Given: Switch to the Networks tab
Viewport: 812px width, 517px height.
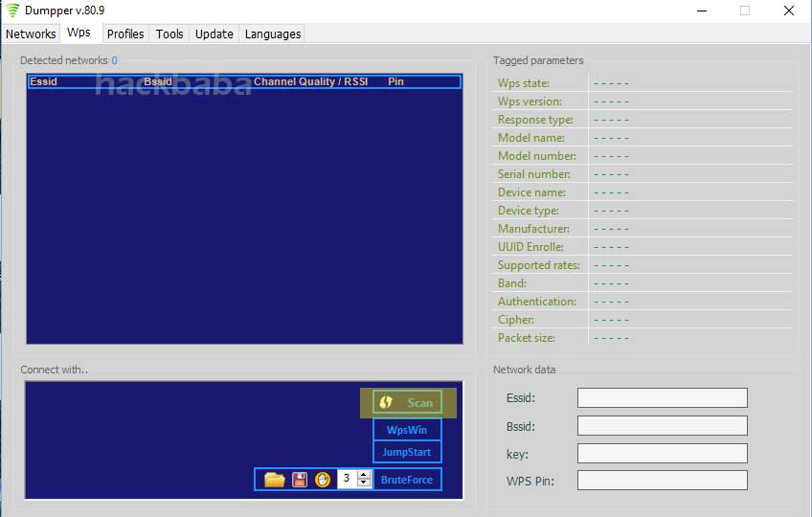Looking at the screenshot, I should point(31,34).
